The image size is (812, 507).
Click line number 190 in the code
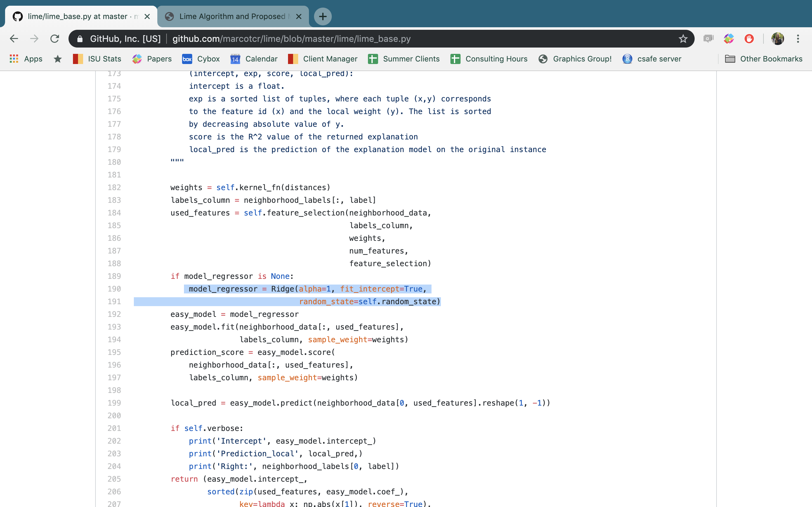pos(114,289)
